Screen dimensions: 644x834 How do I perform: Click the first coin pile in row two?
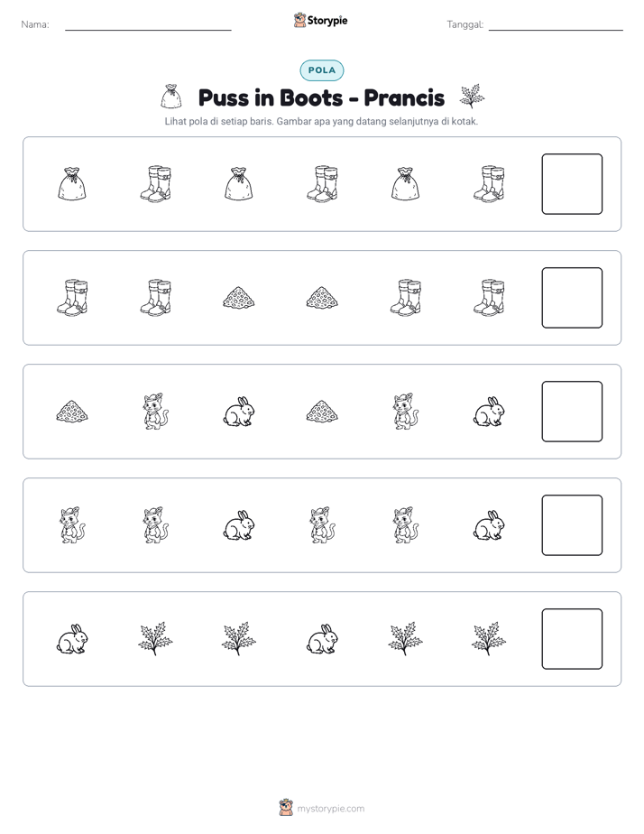(x=239, y=297)
